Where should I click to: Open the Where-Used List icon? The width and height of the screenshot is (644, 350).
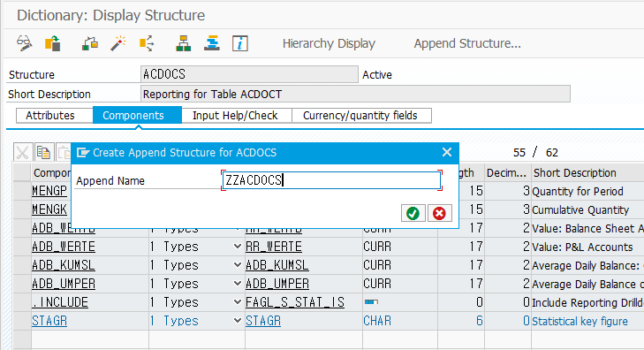[x=147, y=43]
